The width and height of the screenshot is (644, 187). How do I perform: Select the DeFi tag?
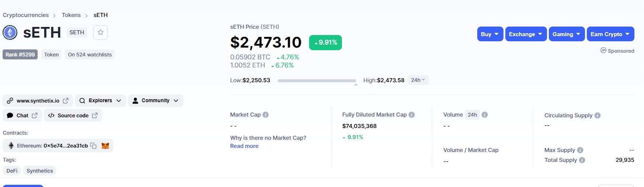click(12, 171)
